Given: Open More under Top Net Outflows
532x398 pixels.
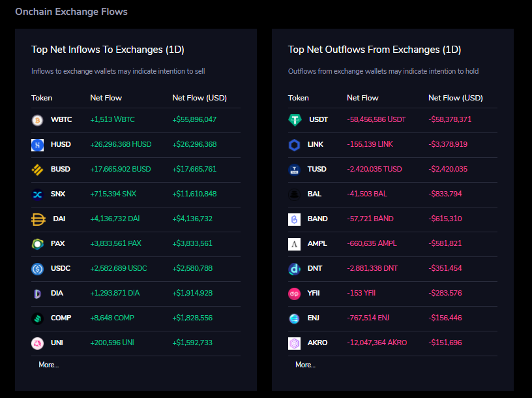Looking at the screenshot, I should click(305, 365).
